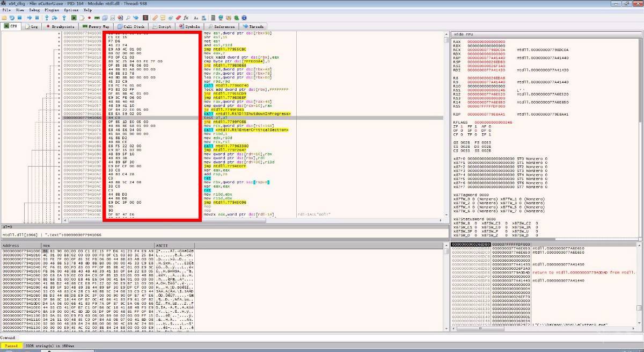Click the Step Into toolbar icon

pos(47,18)
